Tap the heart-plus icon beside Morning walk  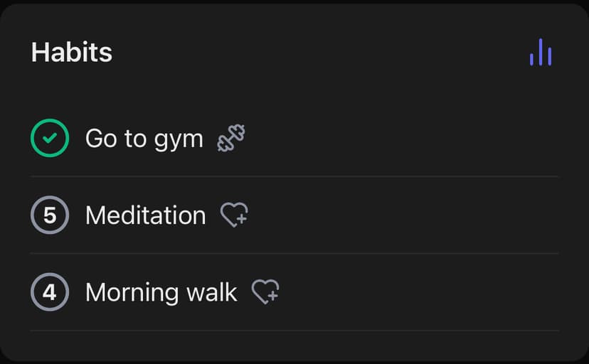point(265,291)
